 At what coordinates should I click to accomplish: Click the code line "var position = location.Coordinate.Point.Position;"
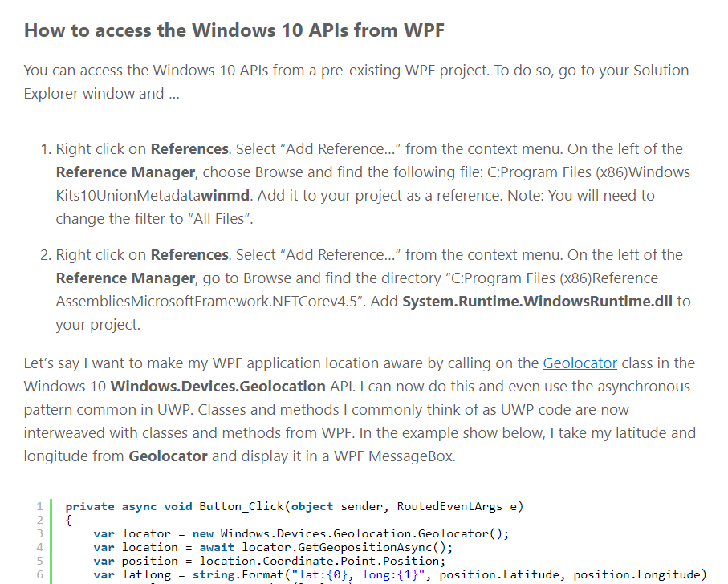click(x=269, y=561)
